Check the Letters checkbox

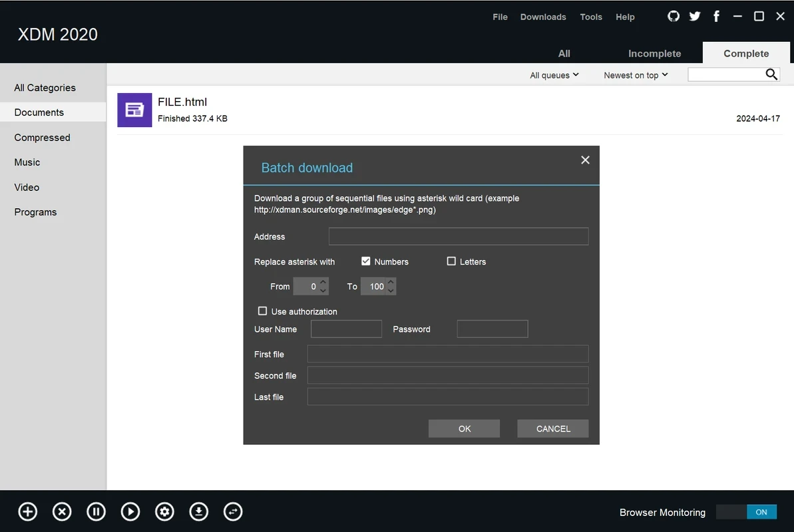451,261
